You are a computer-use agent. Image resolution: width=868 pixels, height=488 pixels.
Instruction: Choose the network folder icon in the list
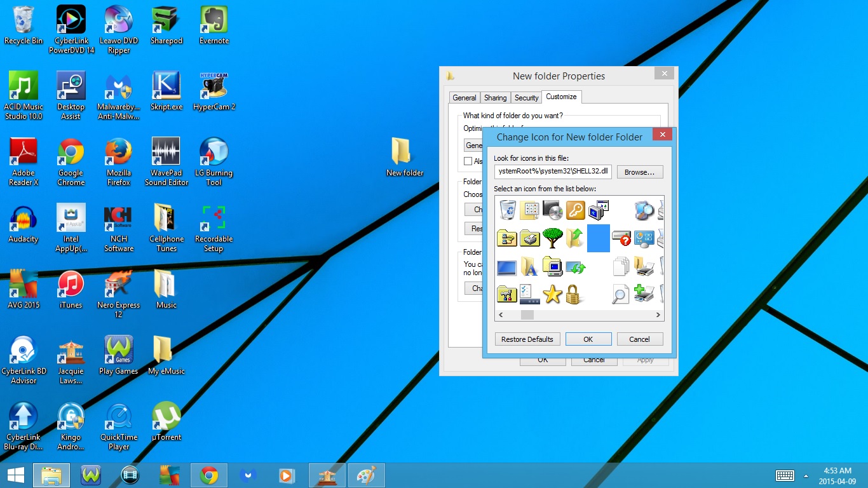point(506,238)
